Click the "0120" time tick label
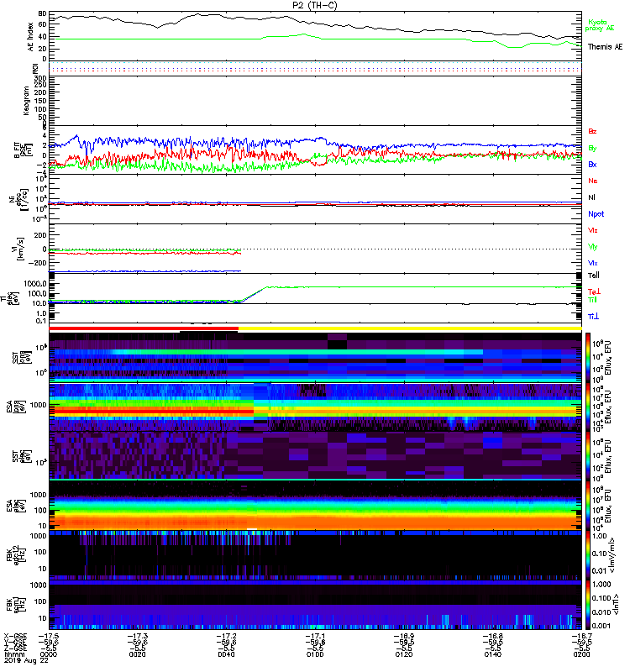The image size is (630, 672). point(404,654)
